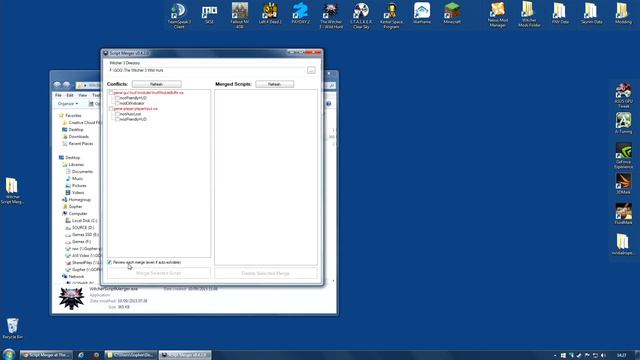
Task: Select the S.T.A.L.K.E.R. Clear Sky desktop icon
Action: point(361,16)
